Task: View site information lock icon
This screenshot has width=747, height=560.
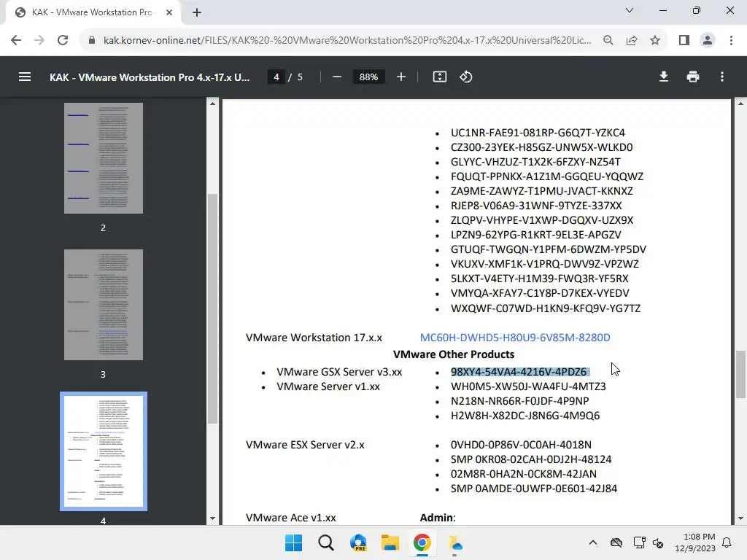Action: 91,41
